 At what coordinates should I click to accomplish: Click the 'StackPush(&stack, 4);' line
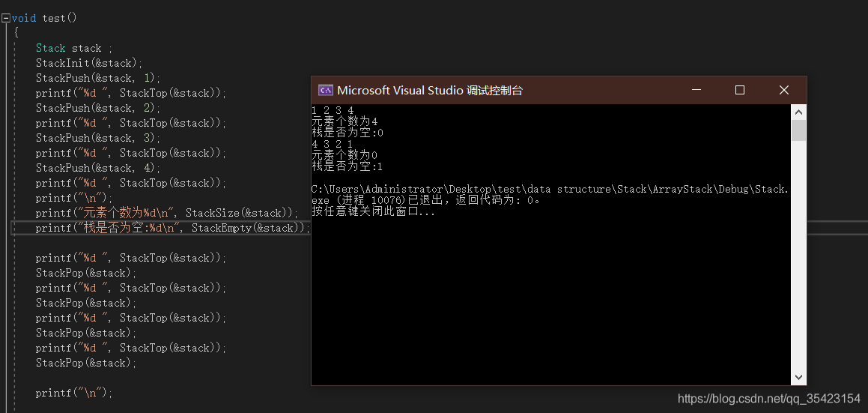(98, 168)
